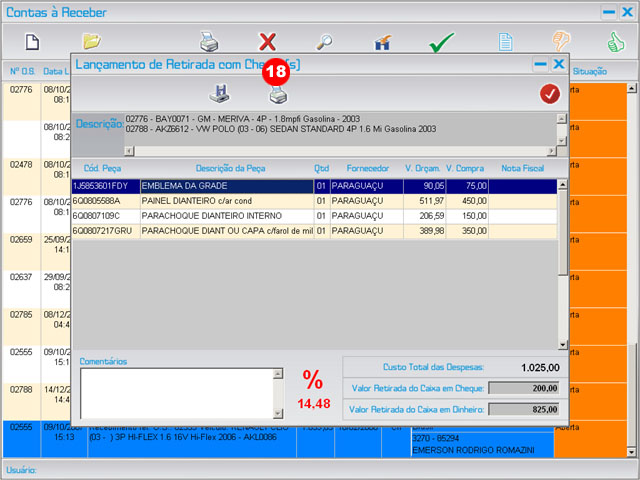Screen dimensions: 640x480
Task: Click the Cód. Peça column header
Action: coord(102,168)
